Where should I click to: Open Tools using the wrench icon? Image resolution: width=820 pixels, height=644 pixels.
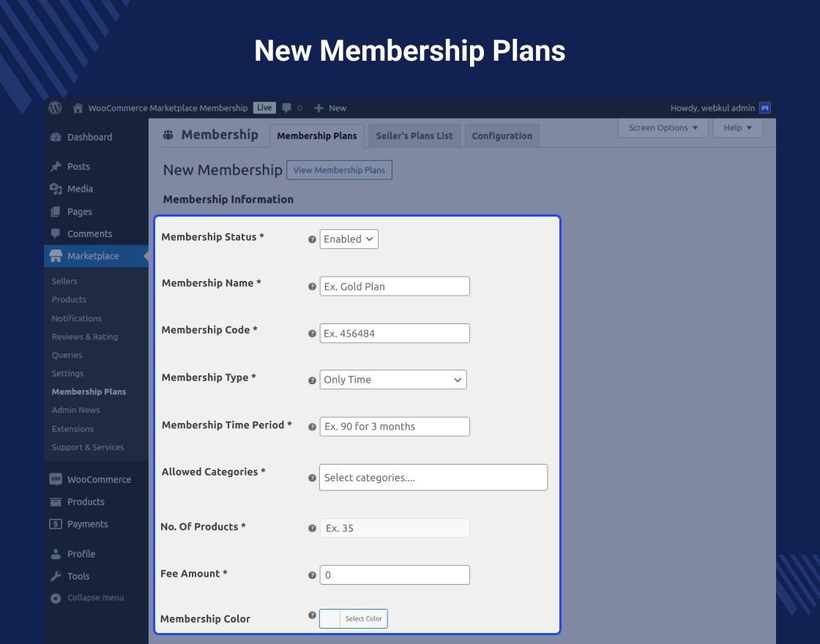point(54,576)
